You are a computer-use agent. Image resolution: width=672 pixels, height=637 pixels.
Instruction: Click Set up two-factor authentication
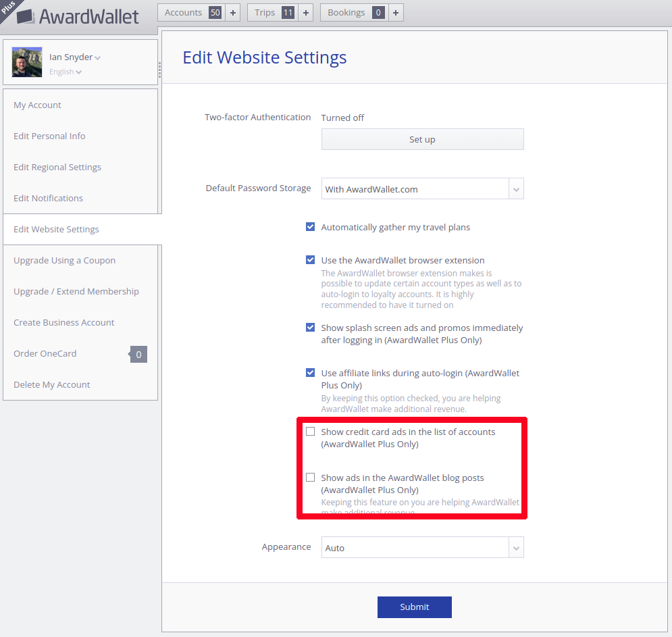(x=422, y=139)
